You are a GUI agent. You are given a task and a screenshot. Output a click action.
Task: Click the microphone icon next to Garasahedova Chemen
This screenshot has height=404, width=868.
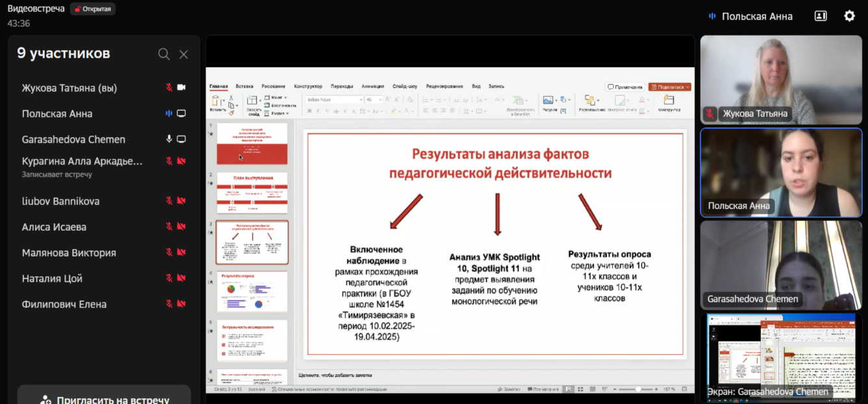click(x=169, y=139)
